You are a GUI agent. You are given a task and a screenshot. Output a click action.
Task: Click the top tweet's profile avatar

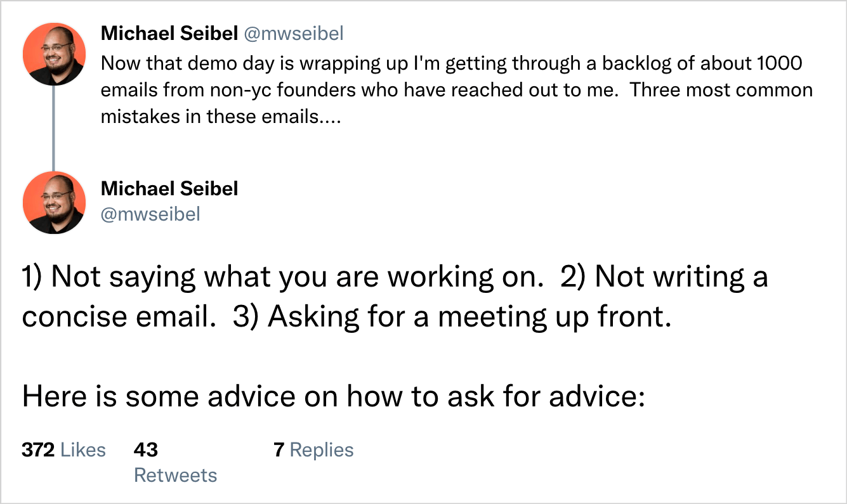pos(53,54)
